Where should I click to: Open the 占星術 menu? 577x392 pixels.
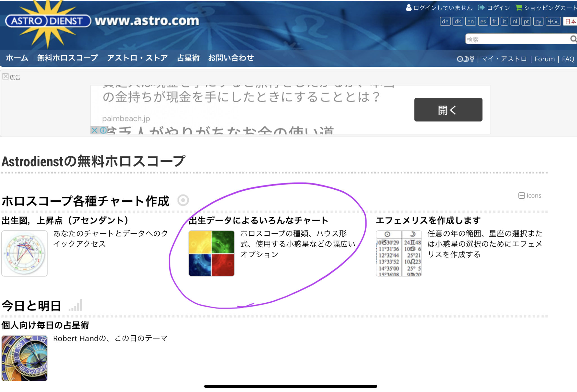[x=188, y=58]
